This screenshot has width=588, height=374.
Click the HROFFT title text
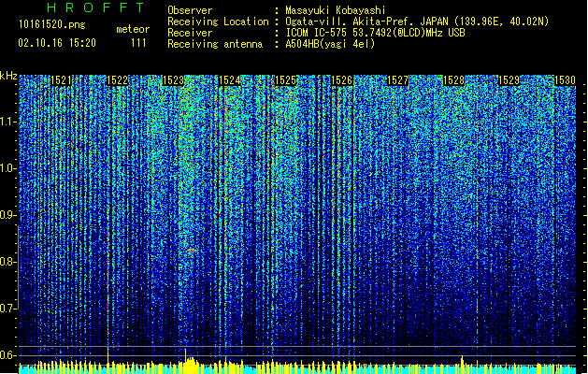pos(96,7)
